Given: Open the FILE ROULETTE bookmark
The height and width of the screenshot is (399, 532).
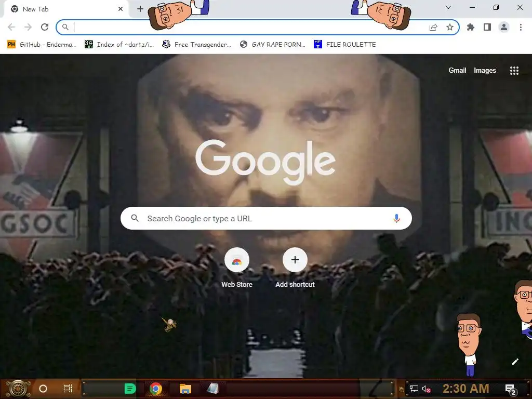Looking at the screenshot, I should click(x=345, y=45).
